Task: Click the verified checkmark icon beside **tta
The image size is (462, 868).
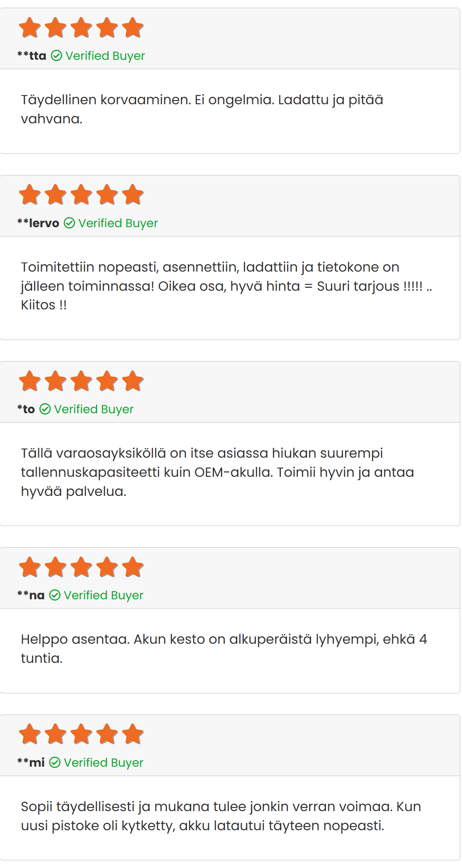Action: (x=57, y=56)
